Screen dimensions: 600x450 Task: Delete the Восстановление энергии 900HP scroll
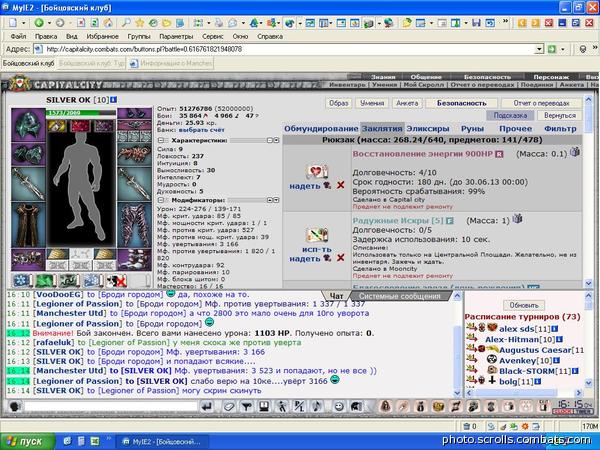[x=341, y=185]
